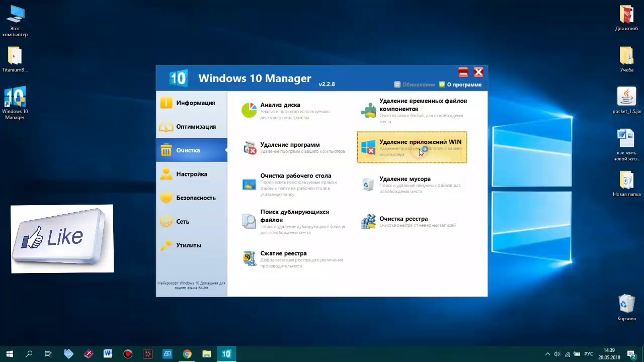Click the Обновление link
The width and height of the screenshot is (644, 362).
coord(414,84)
